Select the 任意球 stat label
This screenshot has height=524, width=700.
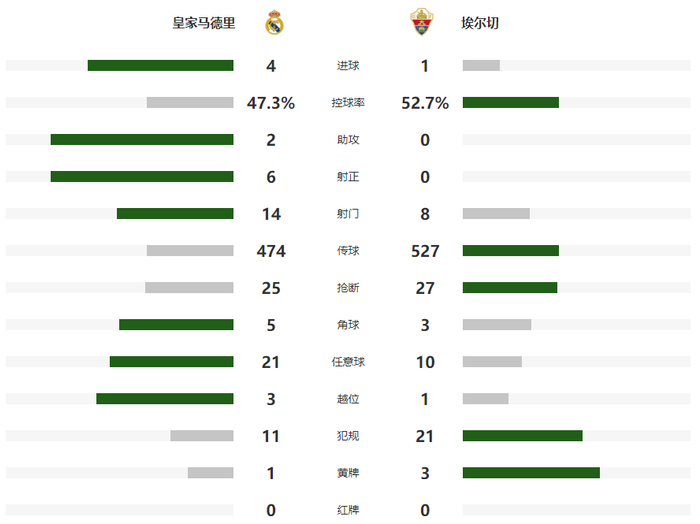tap(348, 362)
